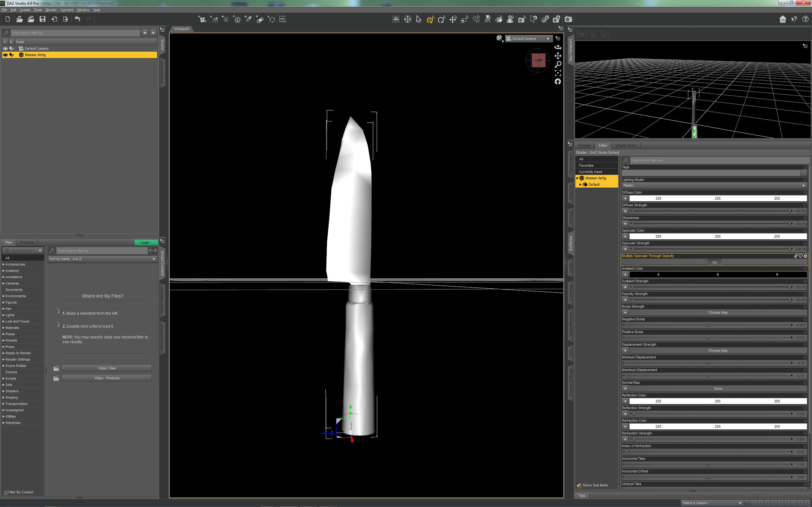The image size is (812, 507).
Task: Toggle Show Sub Items checkbox
Action: (x=579, y=485)
